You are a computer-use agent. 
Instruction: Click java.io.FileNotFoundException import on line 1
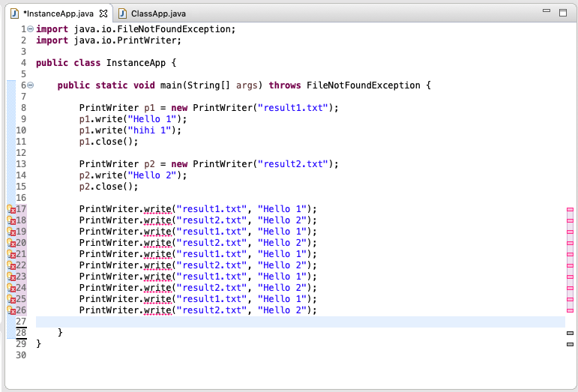tap(152, 28)
